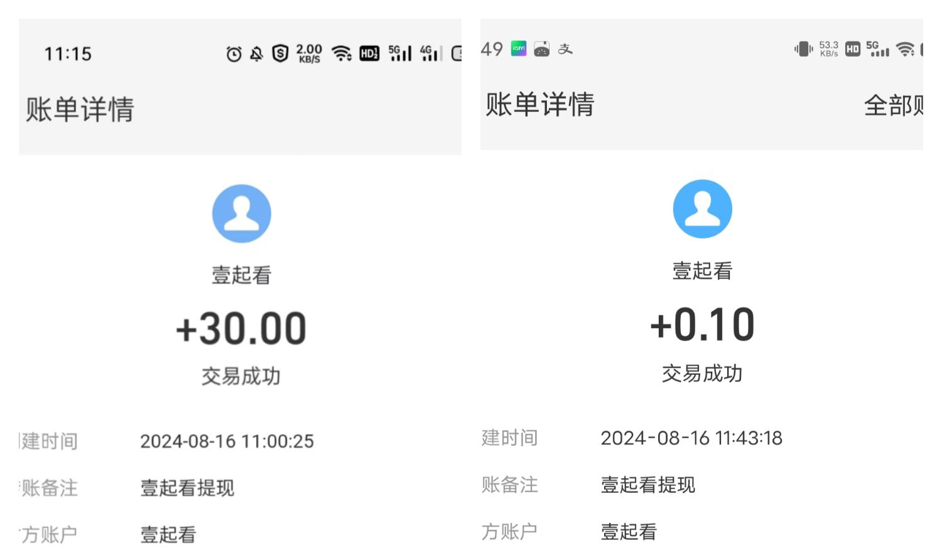Tap the 壹起看 name above +0.10
Viewport: 942px width, 560px height.
[x=702, y=271]
